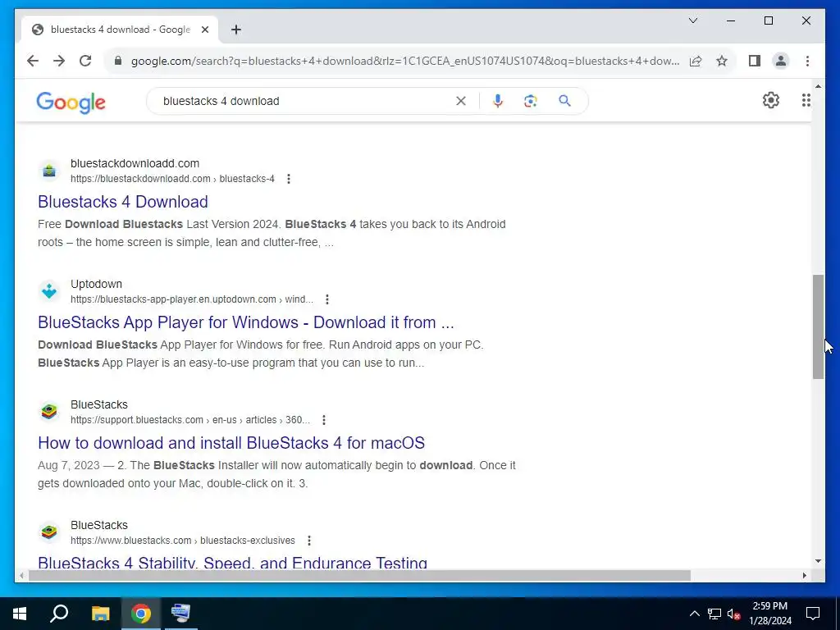Viewport: 840px width, 630px height.
Task: Open more options for support.bluestacks.com result
Action: (x=324, y=420)
